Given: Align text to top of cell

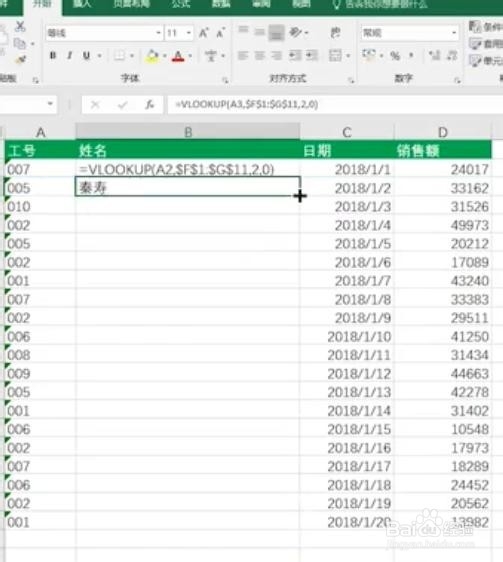Looking at the screenshot, I should coord(243,31).
